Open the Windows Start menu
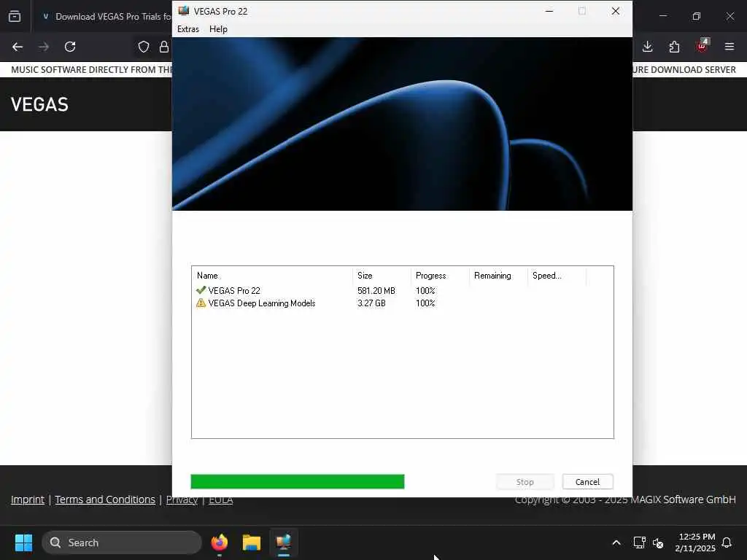The height and width of the screenshot is (560, 747). [x=23, y=542]
